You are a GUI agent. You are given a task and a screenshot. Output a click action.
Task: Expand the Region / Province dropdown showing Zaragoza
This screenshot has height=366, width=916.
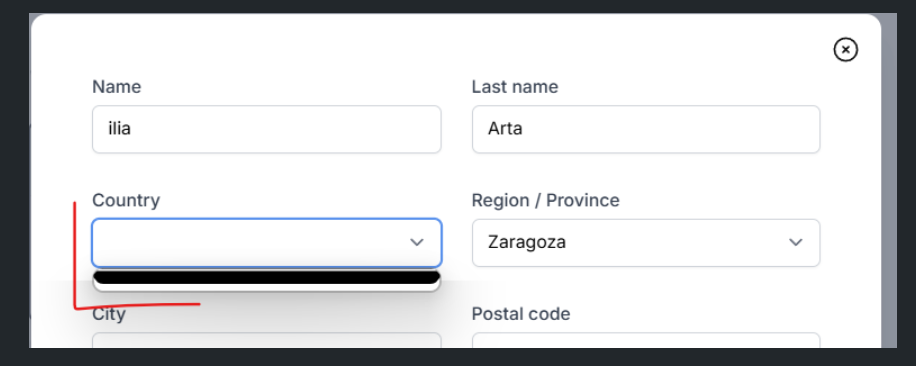646,243
